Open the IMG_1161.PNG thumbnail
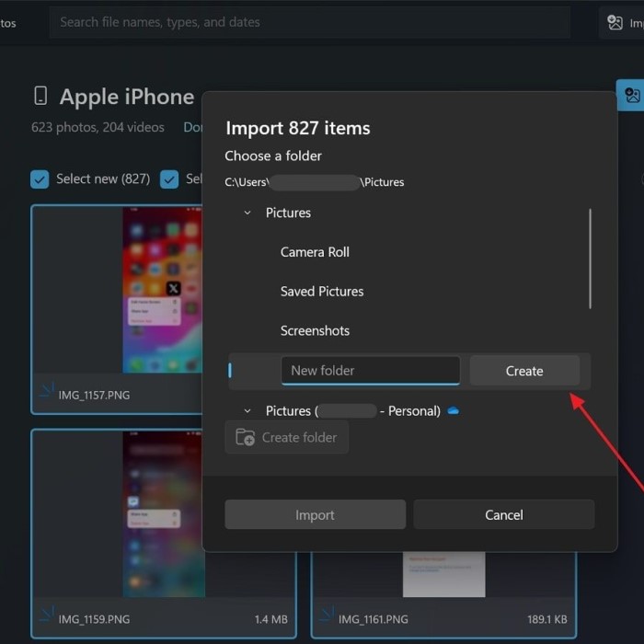 tap(443, 574)
